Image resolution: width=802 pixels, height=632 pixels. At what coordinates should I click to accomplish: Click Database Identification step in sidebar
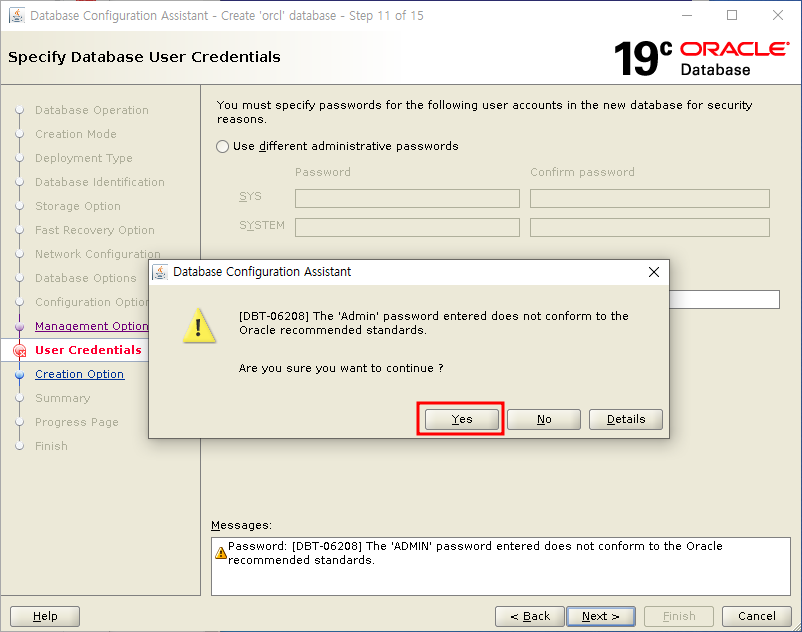[x=100, y=183]
